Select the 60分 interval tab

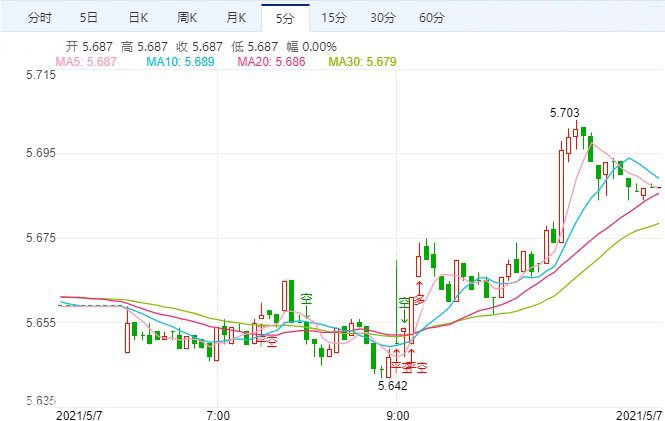click(432, 18)
